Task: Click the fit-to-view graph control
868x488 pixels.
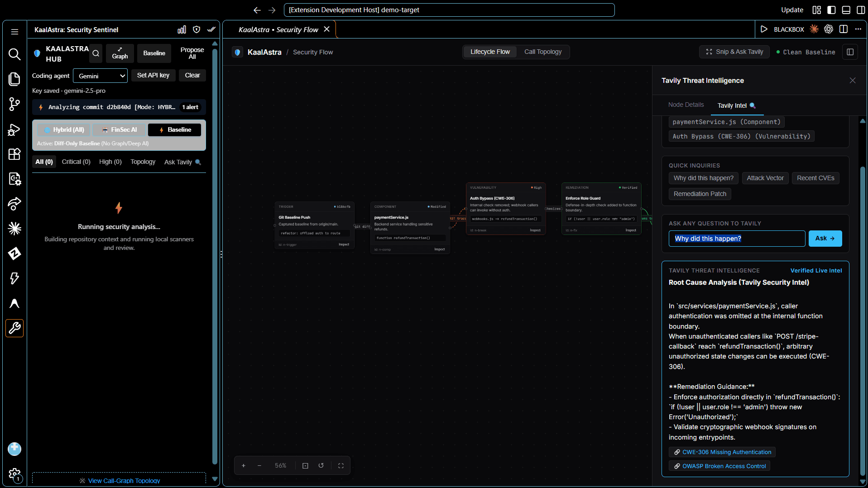Action: point(305,465)
